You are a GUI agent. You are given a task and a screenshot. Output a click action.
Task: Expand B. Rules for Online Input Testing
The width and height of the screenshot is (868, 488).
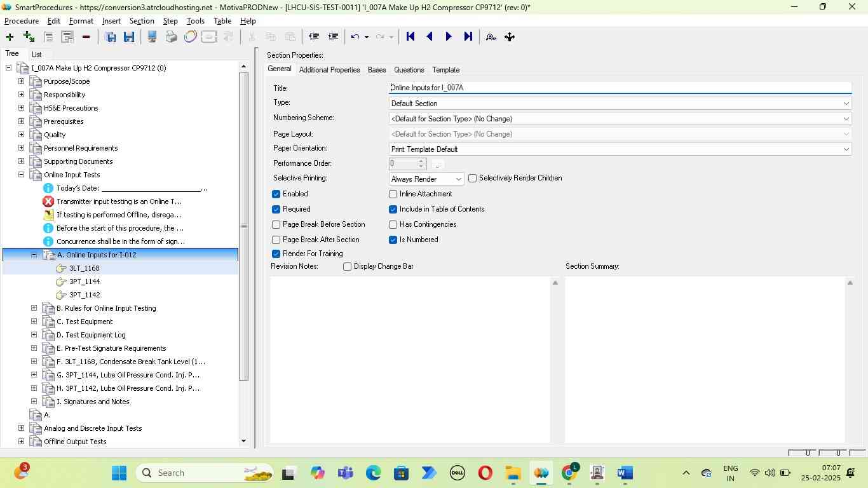click(34, 308)
